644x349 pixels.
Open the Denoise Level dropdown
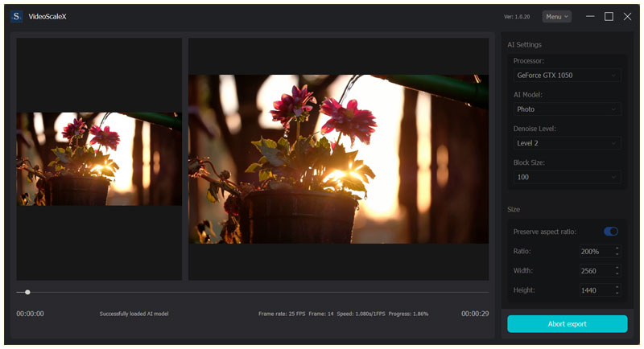point(567,143)
